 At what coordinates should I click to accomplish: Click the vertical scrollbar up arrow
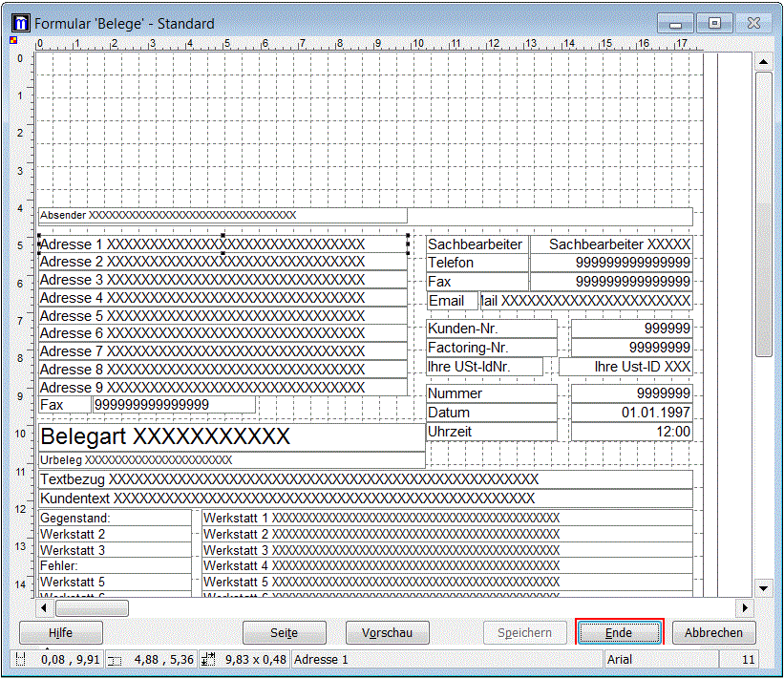pyautogui.click(x=764, y=62)
